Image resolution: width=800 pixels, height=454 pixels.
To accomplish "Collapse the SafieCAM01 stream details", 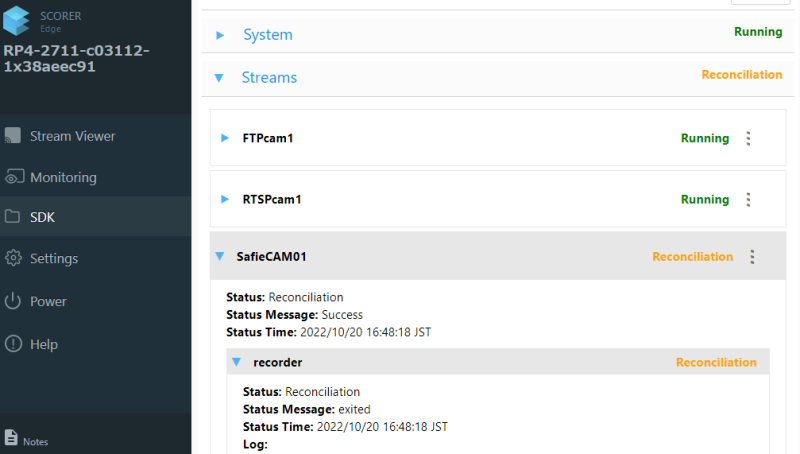I will pos(220,257).
